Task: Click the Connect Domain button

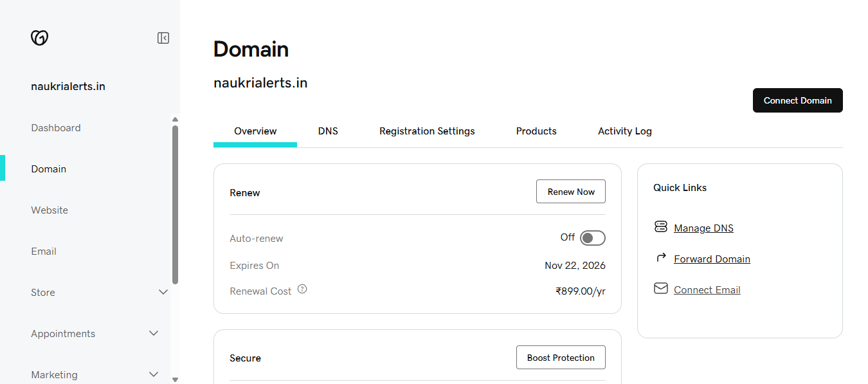Action: point(797,100)
